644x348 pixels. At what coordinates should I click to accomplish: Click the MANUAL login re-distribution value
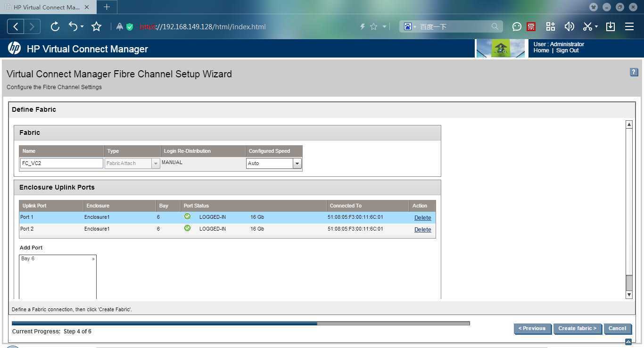(172, 162)
